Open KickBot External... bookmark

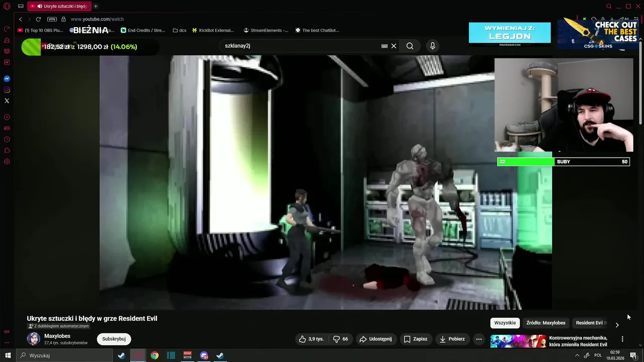(x=213, y=30)
